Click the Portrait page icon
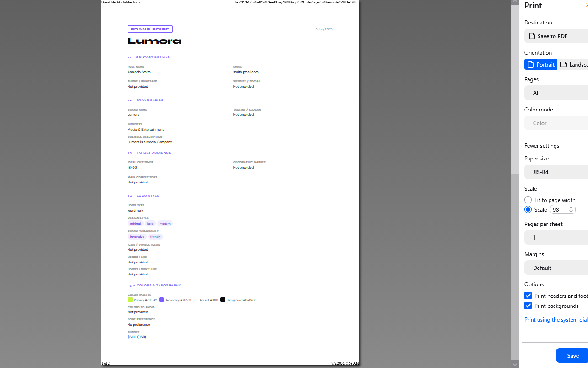588x368 pixels. pos(531,65)
